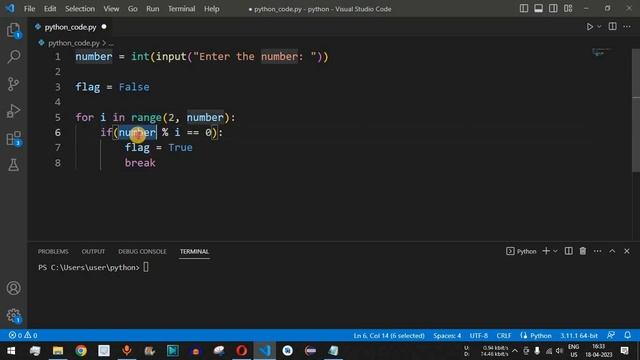Open the Terminal menu
Image resolution: width=640 pixels, height=360 pixels.
tap(182, 9)
